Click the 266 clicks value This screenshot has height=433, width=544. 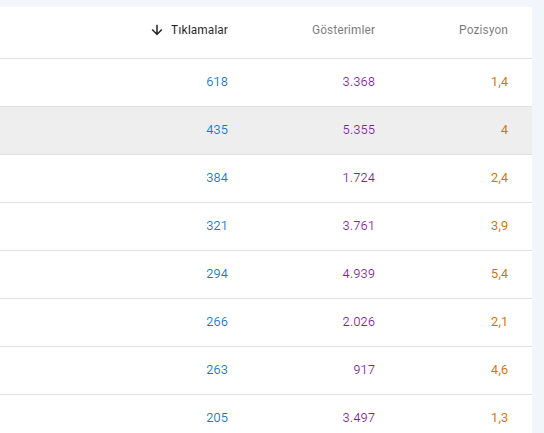click(217, 322)
